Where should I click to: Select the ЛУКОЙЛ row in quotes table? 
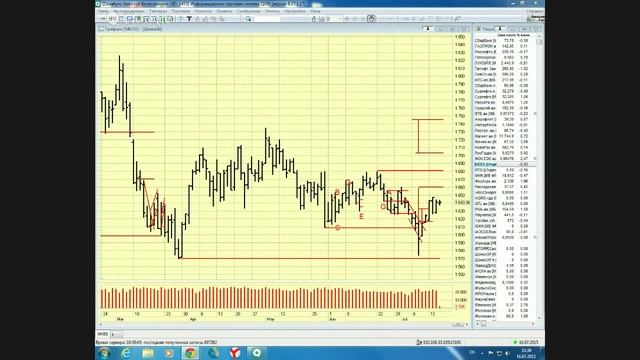tap(505, 63)
